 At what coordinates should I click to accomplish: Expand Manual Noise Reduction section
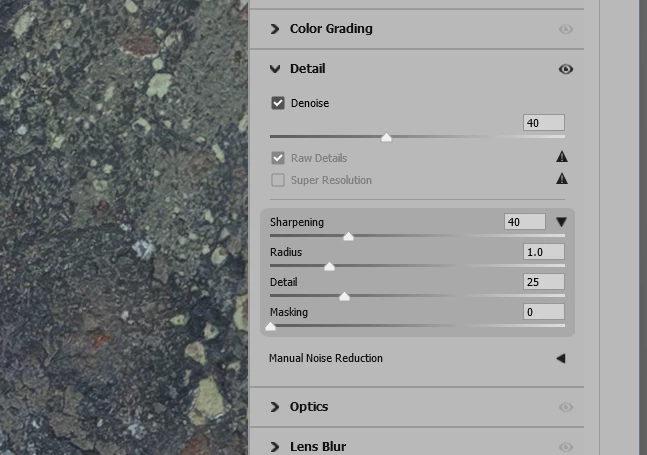561,358
